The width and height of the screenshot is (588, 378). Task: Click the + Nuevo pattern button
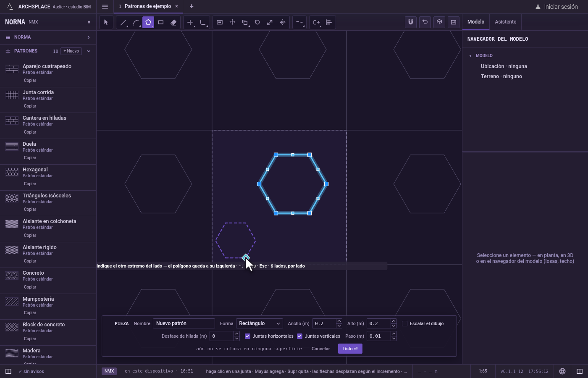click(x=71, y=51)
